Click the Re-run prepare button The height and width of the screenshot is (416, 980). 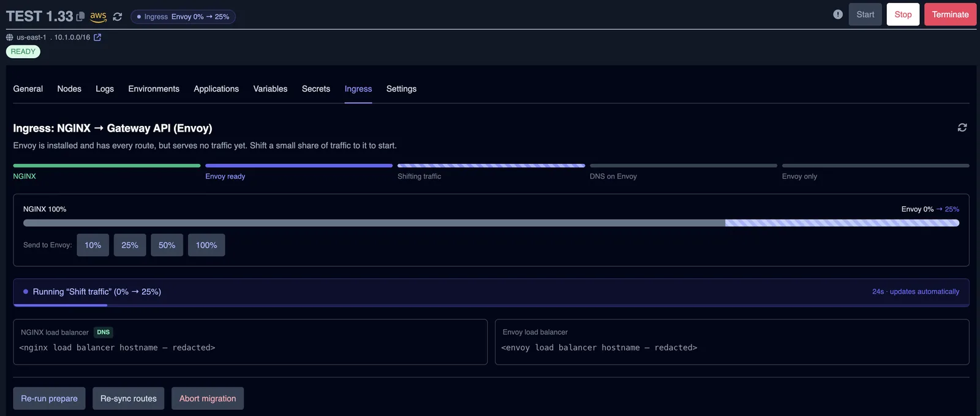[49, 398]
